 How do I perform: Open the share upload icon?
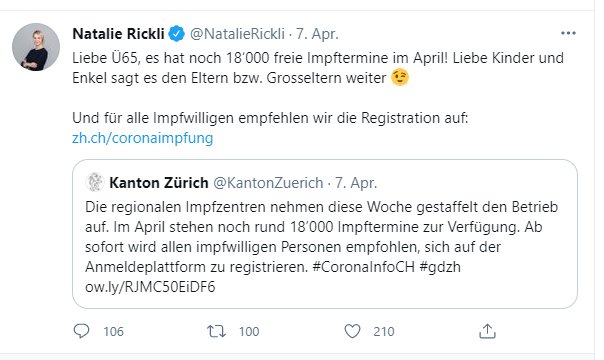coord(487,331)
